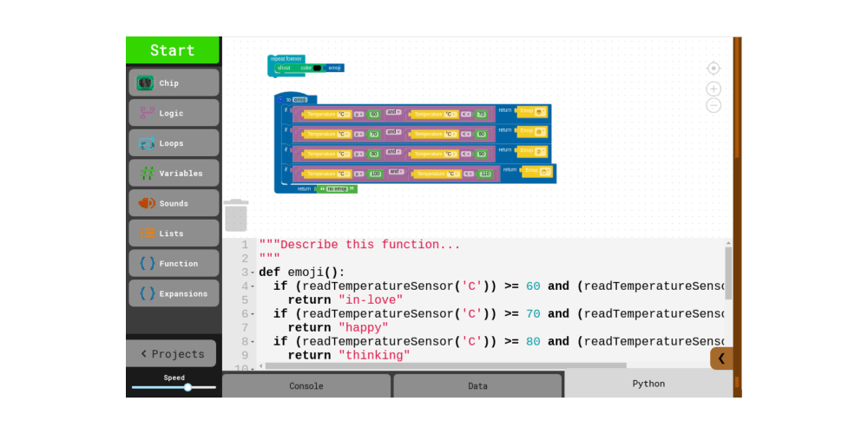Click the Speed slider handle
This screenshot has height=434, width=868.
[187, 387]
